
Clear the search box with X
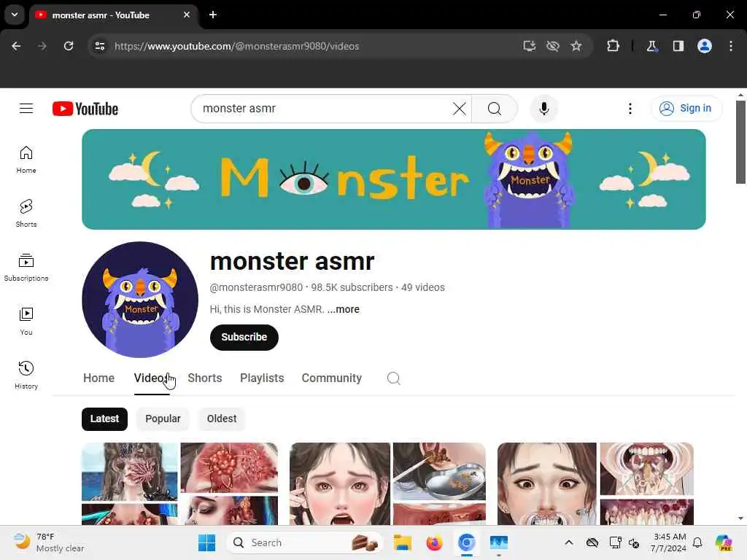[460, 109]
